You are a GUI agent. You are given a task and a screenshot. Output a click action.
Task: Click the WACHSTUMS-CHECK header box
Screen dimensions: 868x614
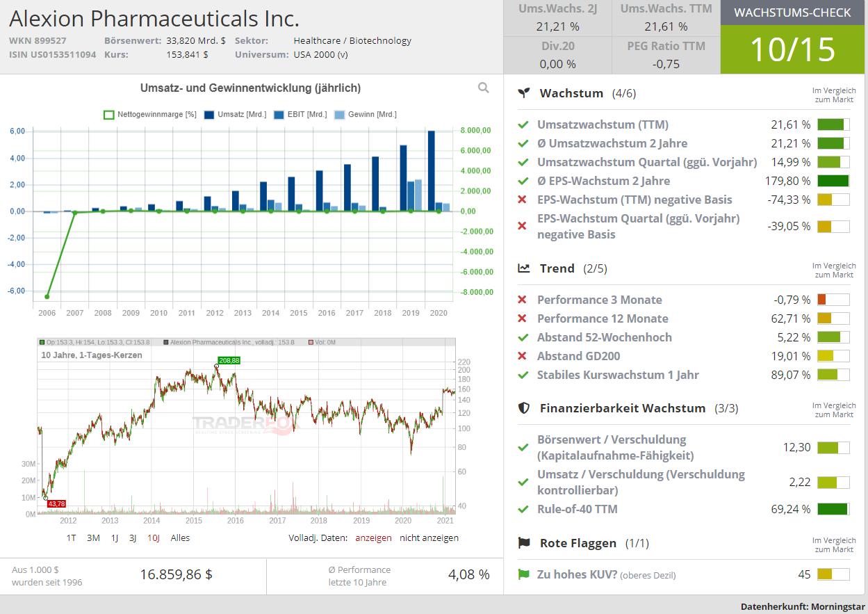pyautogui.click(x=792, y=13)
